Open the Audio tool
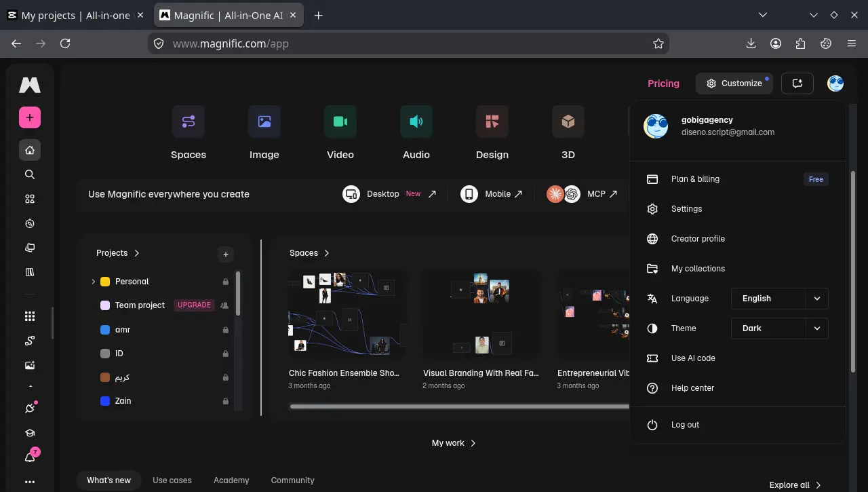Screen dimensions: 868x492 416,133
